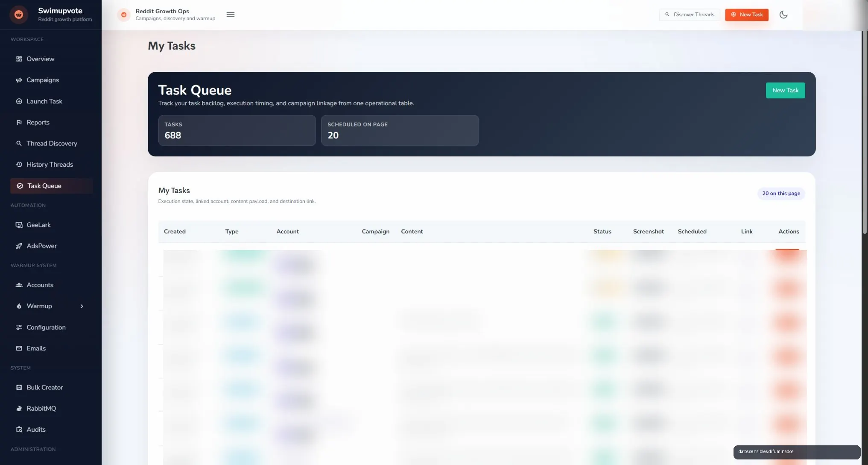This screenshot has height=465, width=868.
Task: Click the orange New Task header button
Action: point(747,15)
